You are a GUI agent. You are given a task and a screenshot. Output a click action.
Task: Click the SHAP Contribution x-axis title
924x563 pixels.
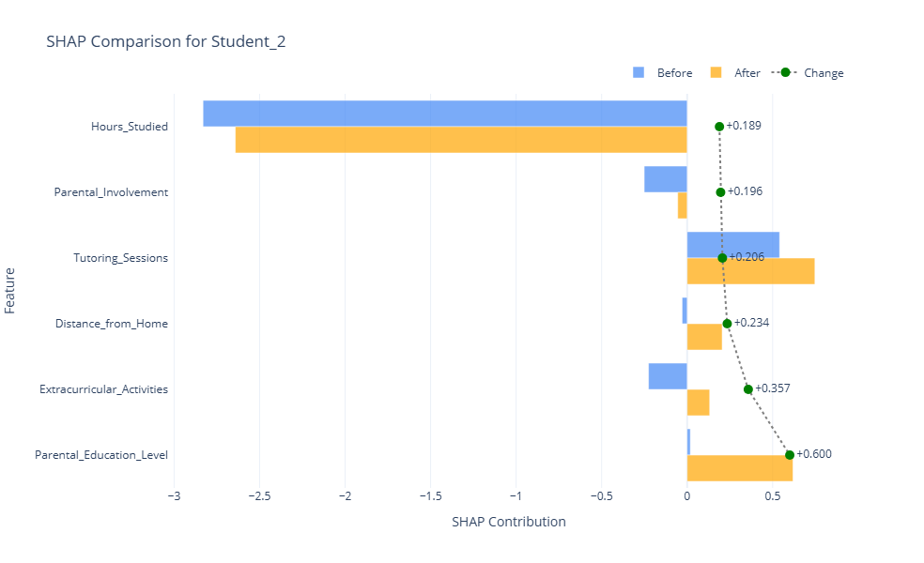tap(508, 522)
